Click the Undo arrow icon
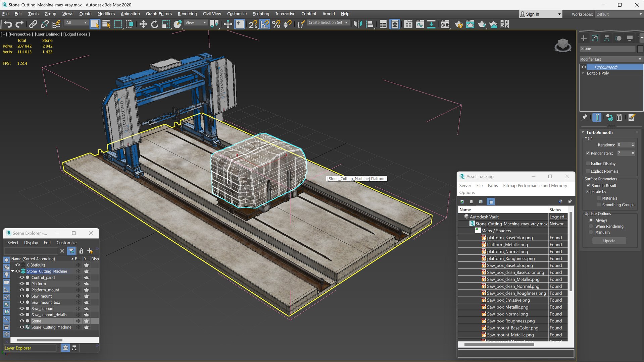This screenshot has width=644, height=362. (x=8, y=24)
